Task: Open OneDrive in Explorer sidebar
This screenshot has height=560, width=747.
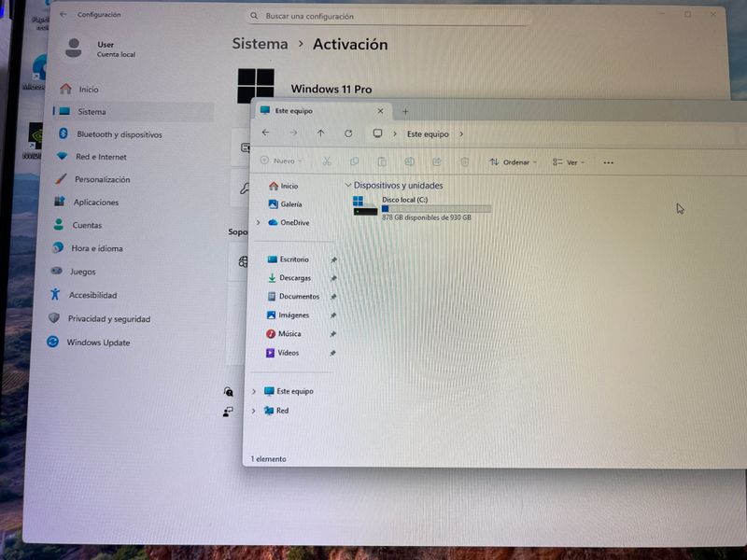Action: pyautogui.click(x=289, y=222)
